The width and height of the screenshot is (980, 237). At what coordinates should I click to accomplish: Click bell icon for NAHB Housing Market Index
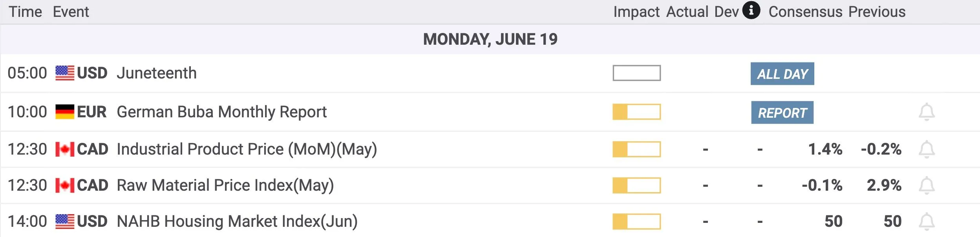[x=927, y=221]
